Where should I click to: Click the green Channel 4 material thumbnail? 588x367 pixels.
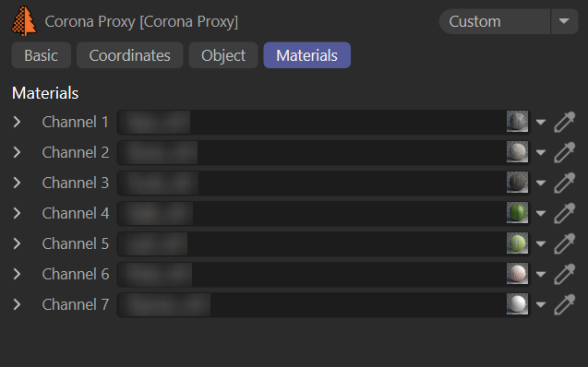pos(517,213)
